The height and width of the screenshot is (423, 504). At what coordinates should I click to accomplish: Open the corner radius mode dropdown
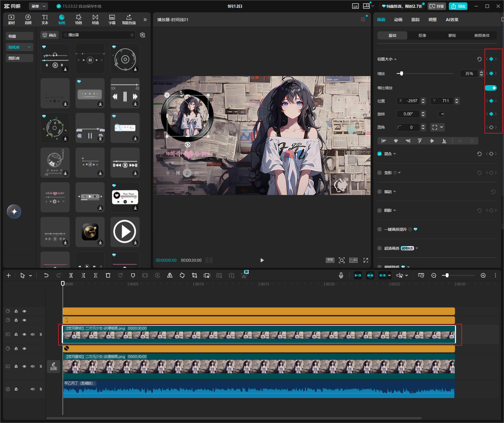(438, 127)
